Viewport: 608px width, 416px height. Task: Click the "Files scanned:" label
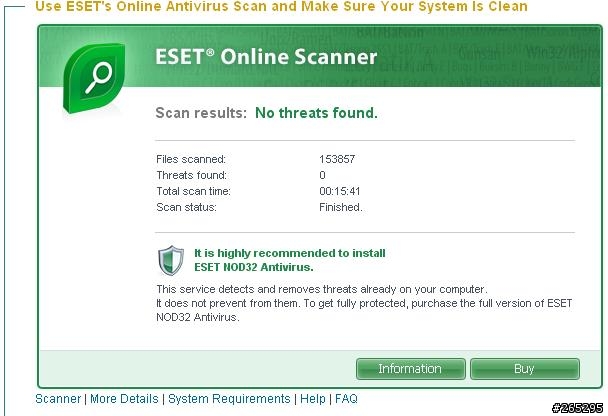(x=191, y=159)
